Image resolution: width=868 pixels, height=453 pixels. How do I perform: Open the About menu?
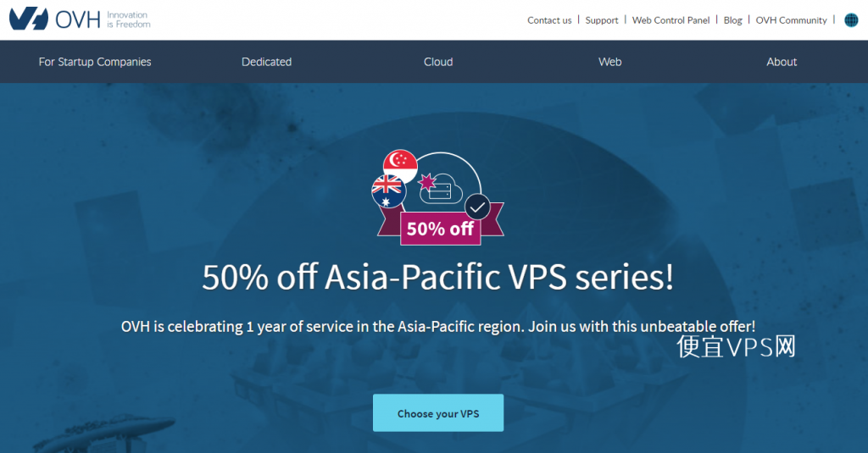click(x=782, y=62)
